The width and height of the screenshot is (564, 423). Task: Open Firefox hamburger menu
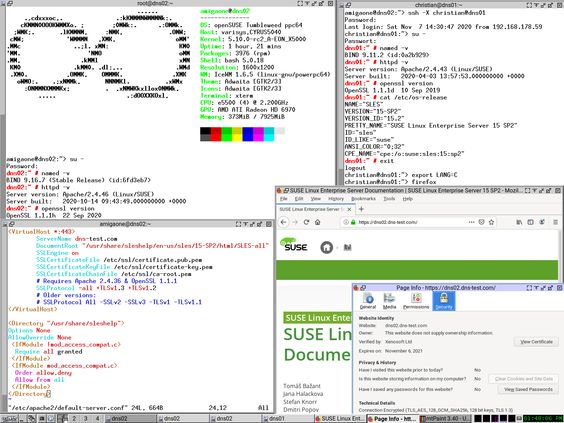(x=555, y=222)
